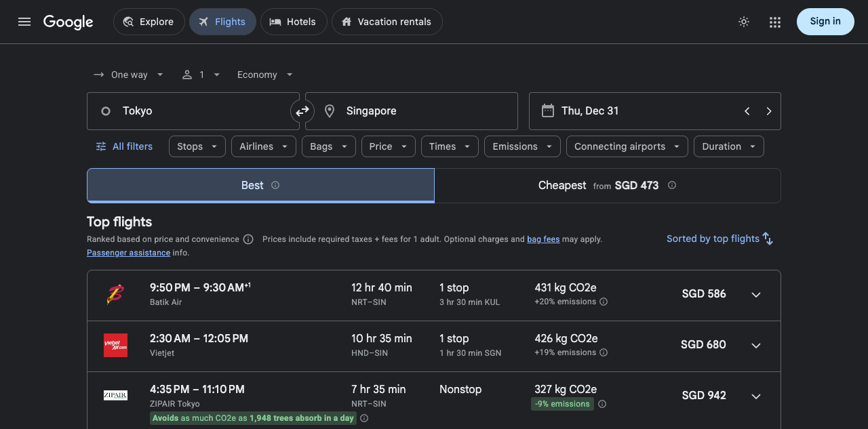868x429 pixels.
Task: Open the Price filter
Action: click(389, 146)
